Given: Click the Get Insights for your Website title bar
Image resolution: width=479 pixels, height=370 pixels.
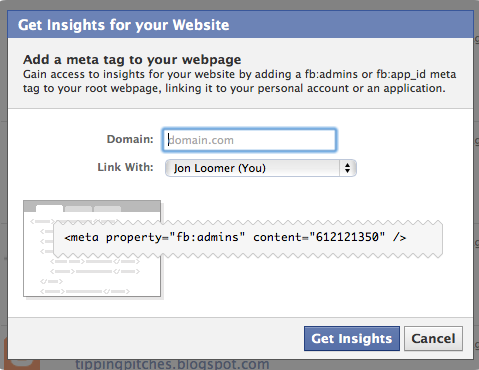Looking at the screenshot, I should pos(240,25).
